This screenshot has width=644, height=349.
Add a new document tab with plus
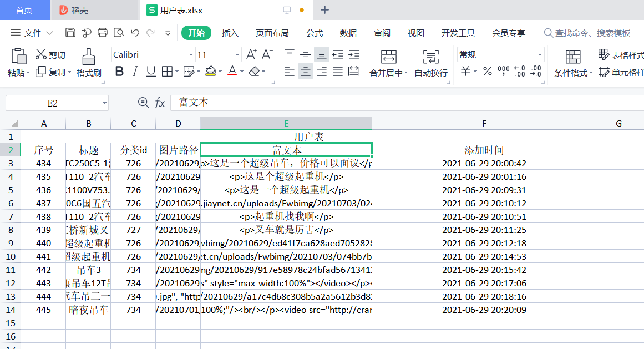[324, 10]
